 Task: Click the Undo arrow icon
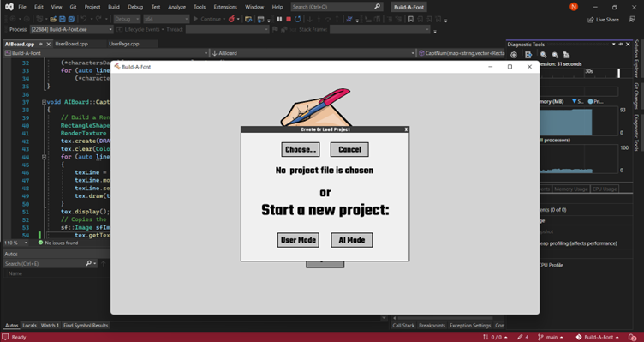point(84,19)
